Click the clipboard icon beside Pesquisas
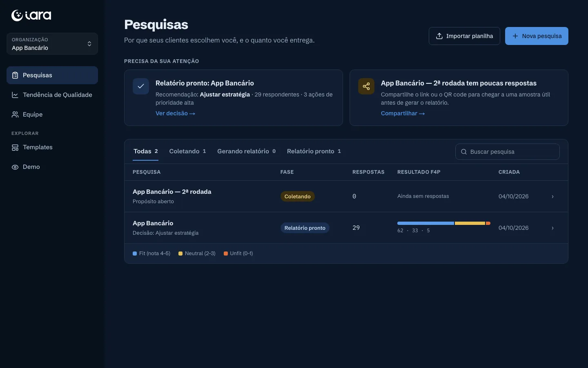 point(15,75)
